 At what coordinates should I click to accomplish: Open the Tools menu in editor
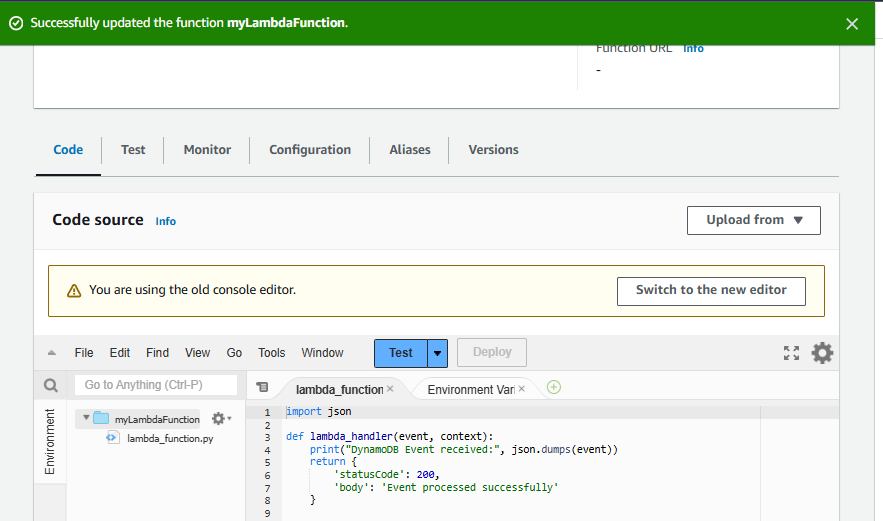(271, 353)
